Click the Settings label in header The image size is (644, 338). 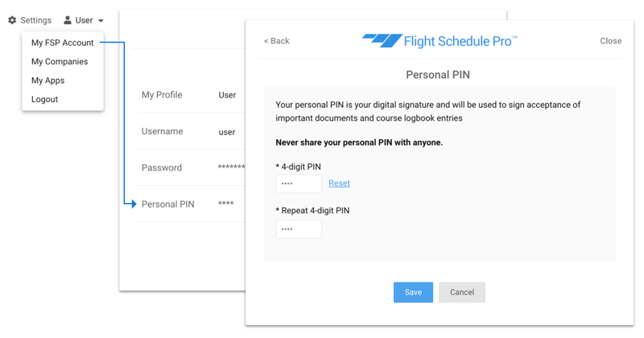click(36, 20)
